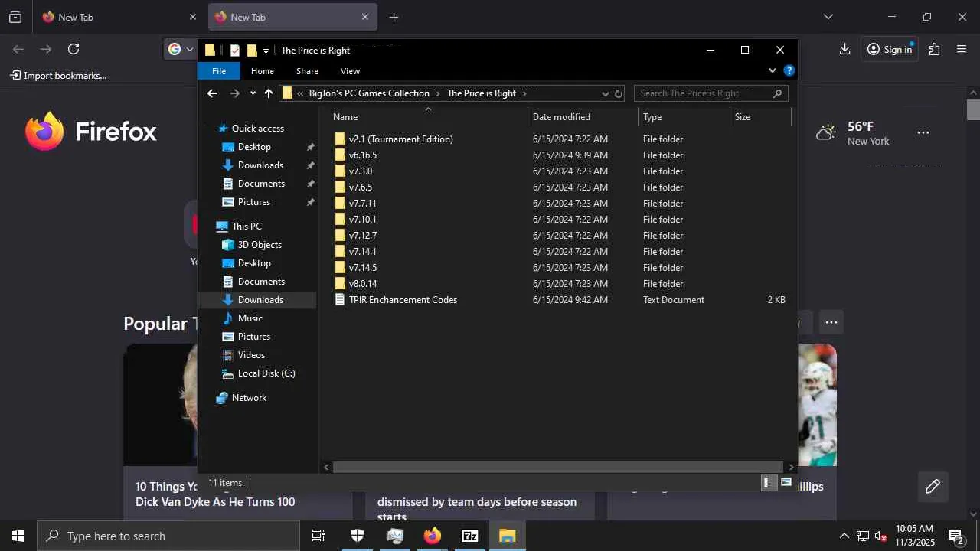
Task: Switch to the Share ribbon tab
Action: click(x=307, y=71)
